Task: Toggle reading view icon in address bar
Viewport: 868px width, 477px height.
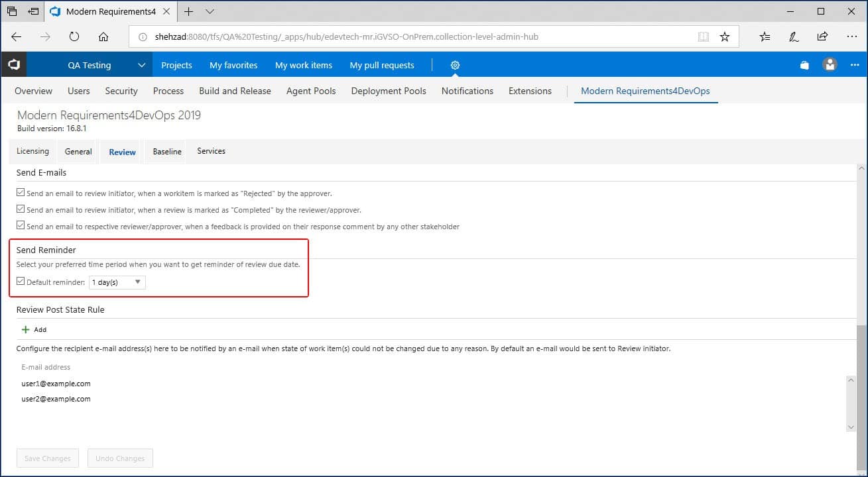Action: click(x=704, y=37)
